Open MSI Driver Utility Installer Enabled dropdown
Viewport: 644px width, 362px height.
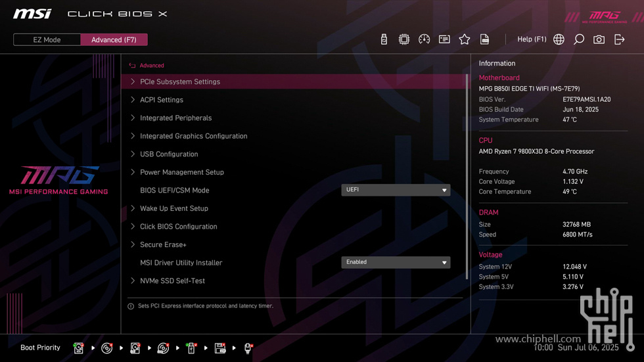click(x=396, y=262)
